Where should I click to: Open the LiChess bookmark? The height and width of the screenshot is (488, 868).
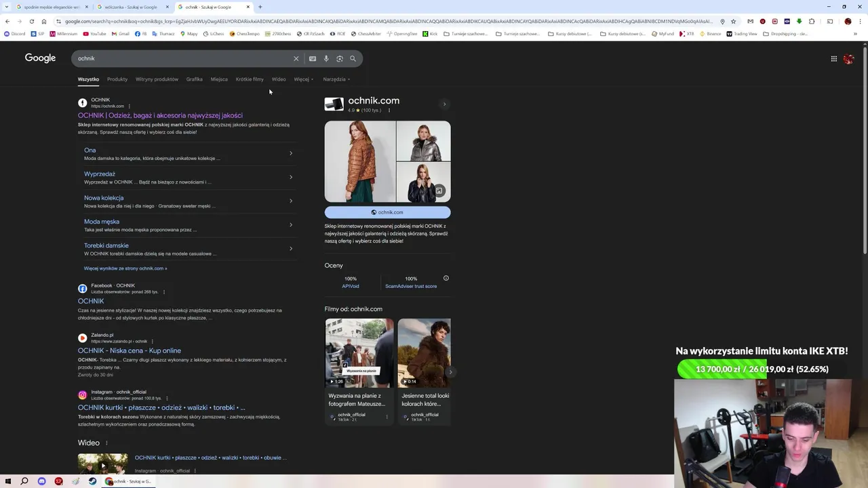pos(214,33)
